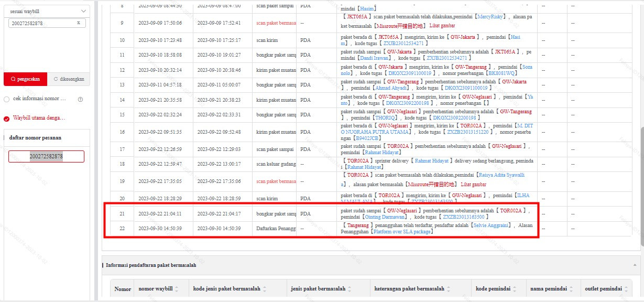Click the daftar nomor pesanan heading
Viewport: 644px width, 302px height.
35,138
